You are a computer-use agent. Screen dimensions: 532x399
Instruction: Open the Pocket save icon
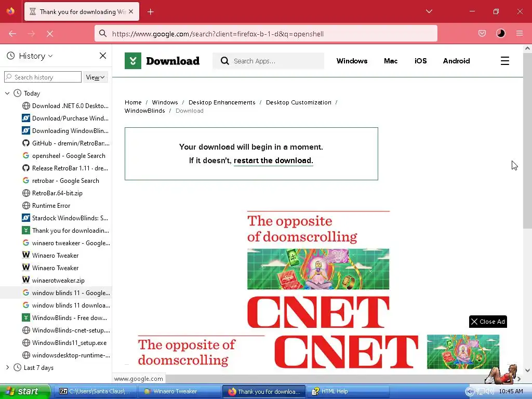482,33
